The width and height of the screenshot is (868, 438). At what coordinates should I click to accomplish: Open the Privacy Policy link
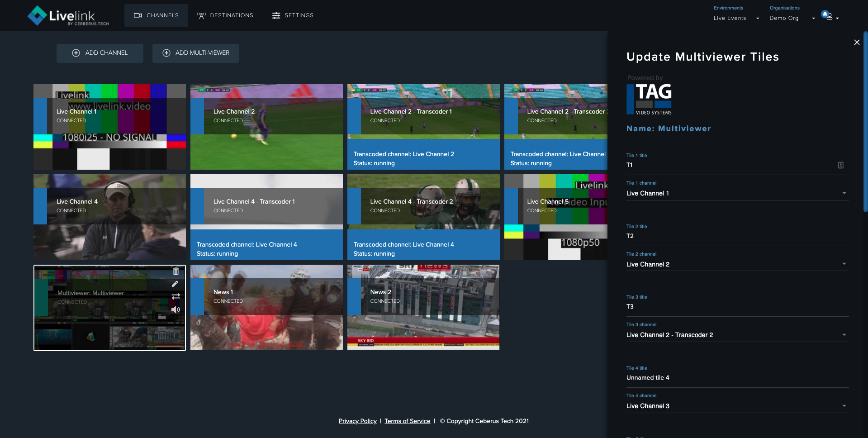pos(357,421)
